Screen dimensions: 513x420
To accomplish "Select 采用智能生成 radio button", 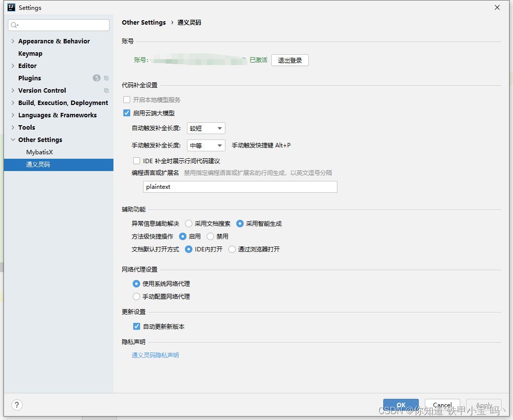I will [x=240, y=224].
